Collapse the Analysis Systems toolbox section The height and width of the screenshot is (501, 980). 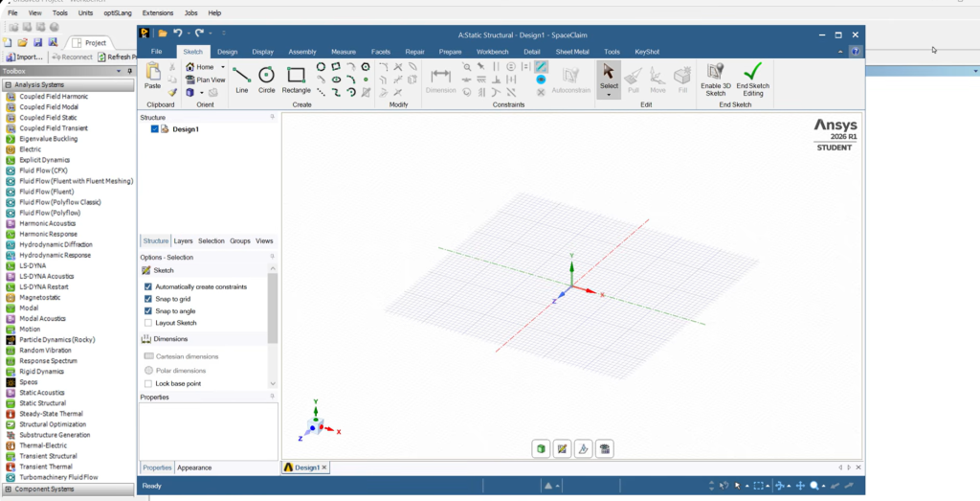click(7, 84)
